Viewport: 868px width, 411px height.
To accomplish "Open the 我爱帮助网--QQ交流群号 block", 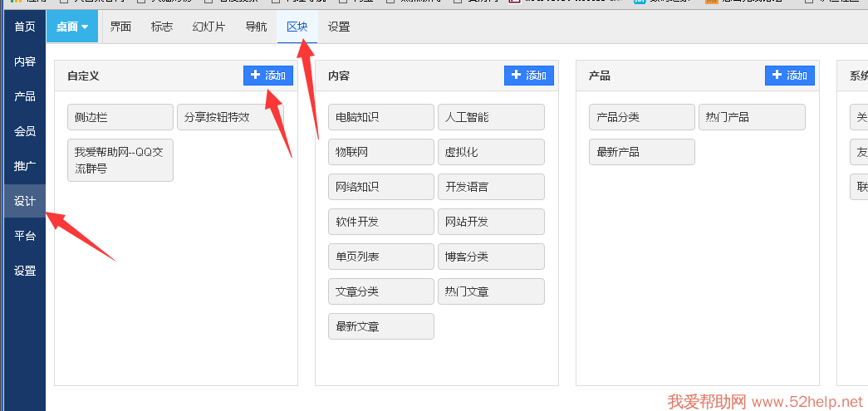I will (x=120, y=160).
